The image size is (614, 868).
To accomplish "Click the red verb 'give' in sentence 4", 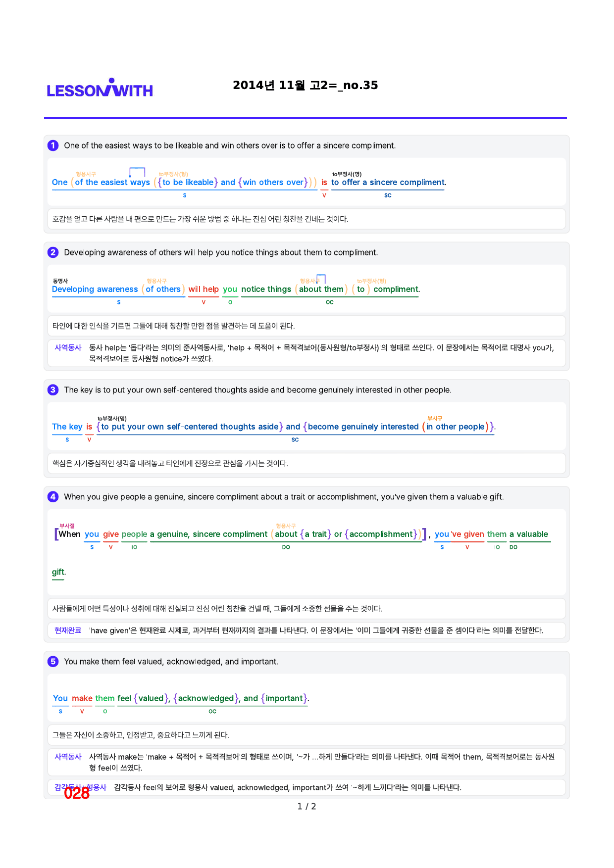I will coord(111,534).
